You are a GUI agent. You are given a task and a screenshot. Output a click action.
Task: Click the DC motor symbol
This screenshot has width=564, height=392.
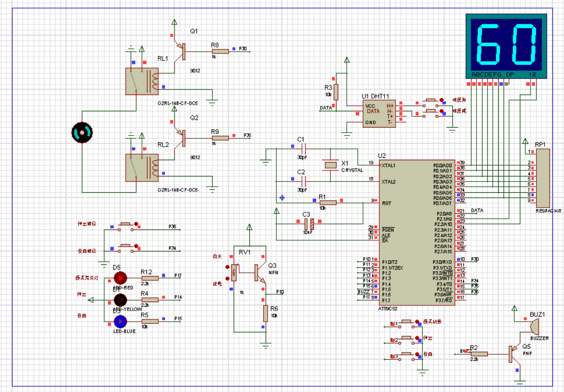81,133
